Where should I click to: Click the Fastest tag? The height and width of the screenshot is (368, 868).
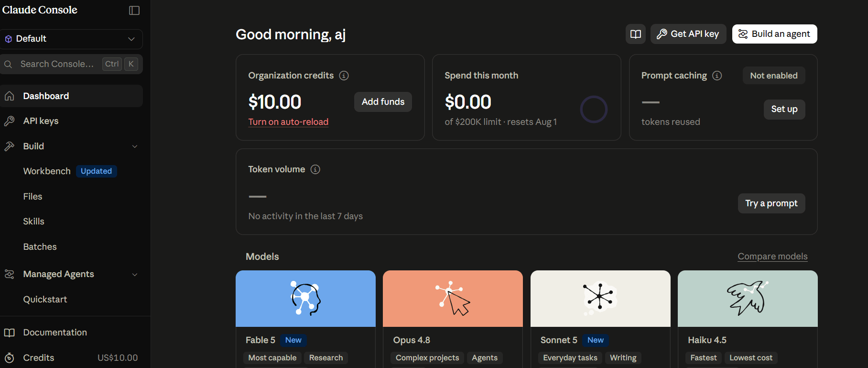(x=704, y=358)
